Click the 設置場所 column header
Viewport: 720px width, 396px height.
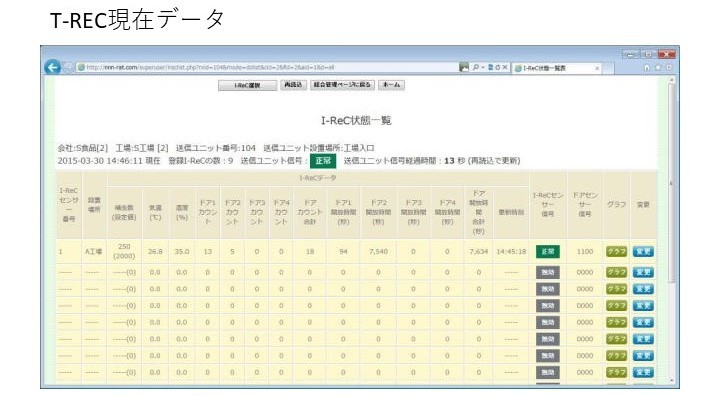[x=94, y=205]
